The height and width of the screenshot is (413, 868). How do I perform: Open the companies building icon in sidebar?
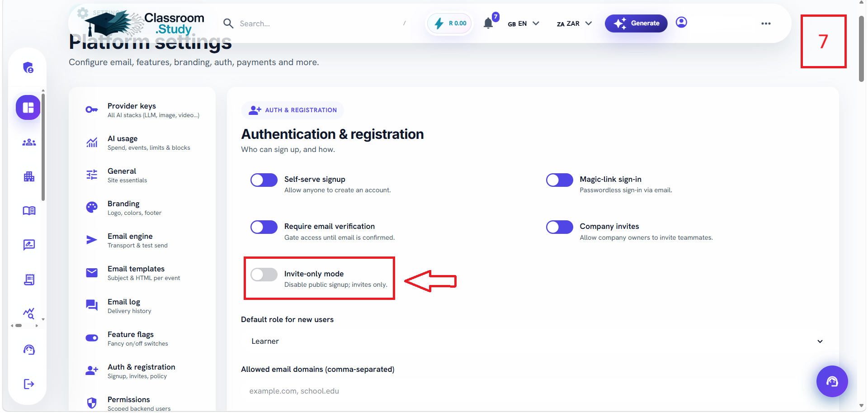pos(29,176)
